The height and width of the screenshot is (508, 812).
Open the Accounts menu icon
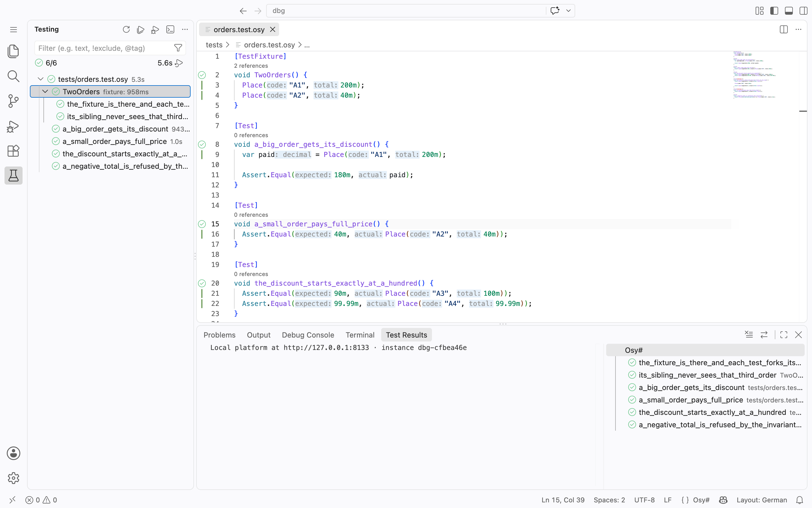14,453
